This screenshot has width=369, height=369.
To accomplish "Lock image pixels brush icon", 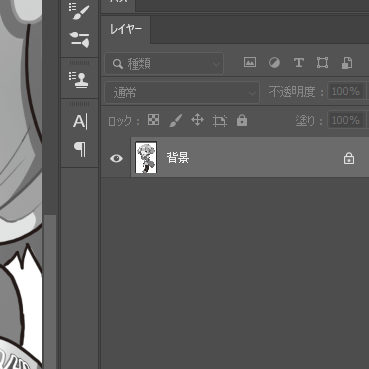I will point(176,120).
